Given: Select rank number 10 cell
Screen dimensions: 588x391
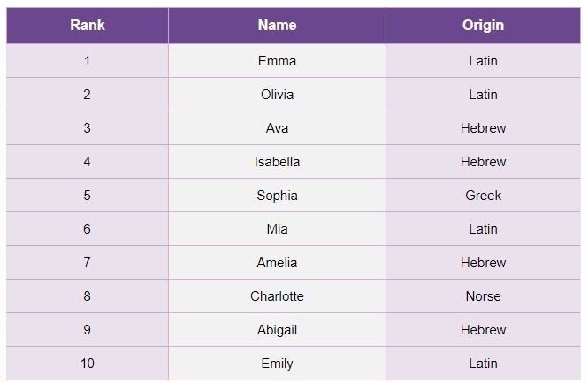Looking at the screenshot, I should point(87,364).
